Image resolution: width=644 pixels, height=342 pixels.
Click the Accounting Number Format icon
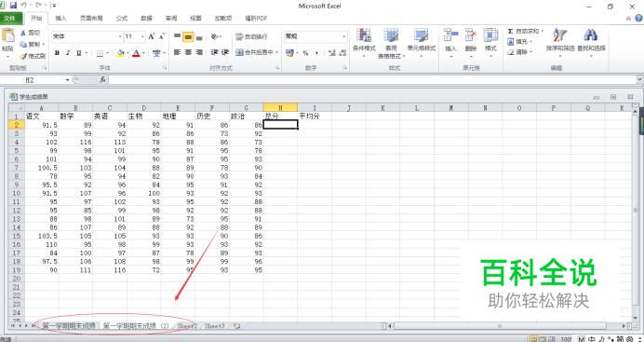point(289,53)
